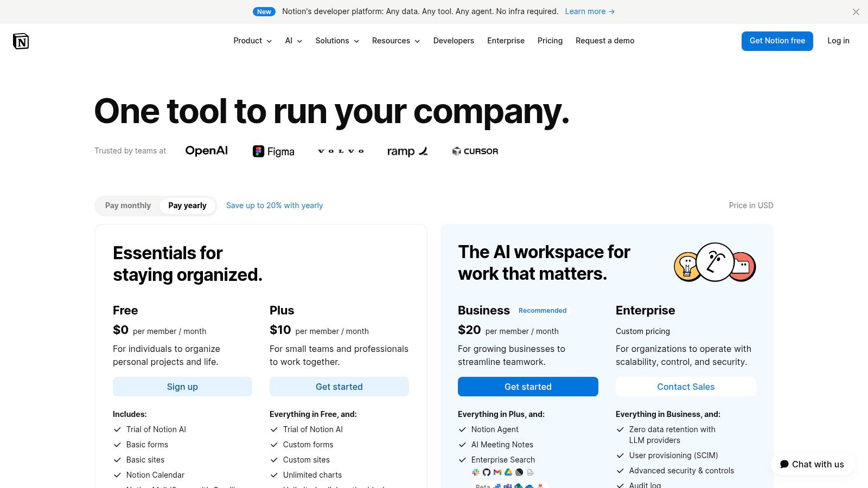Click Get started under Business plan
This screenshot has width=868, height=488.
(528, 387)
